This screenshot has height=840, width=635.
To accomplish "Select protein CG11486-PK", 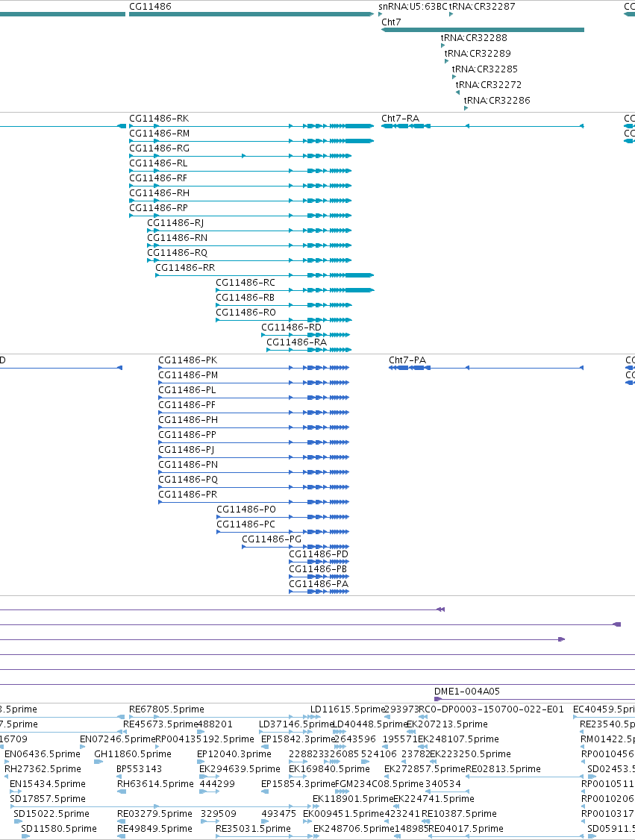I will click(187, 360).
